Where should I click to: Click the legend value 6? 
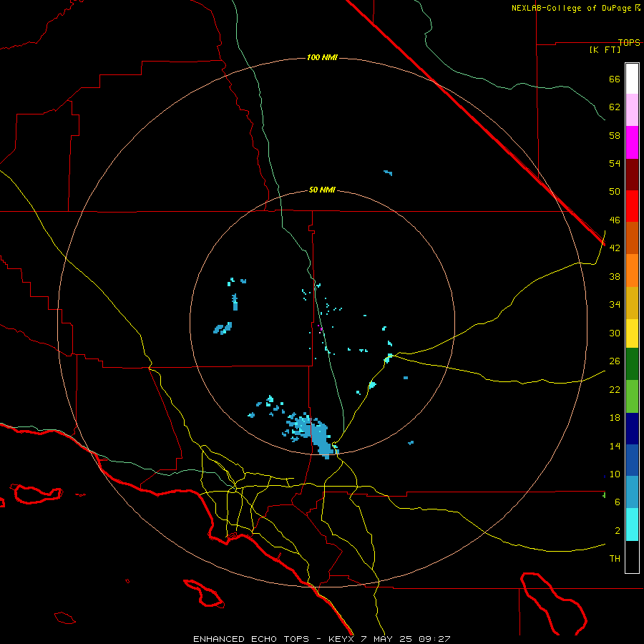618,502
